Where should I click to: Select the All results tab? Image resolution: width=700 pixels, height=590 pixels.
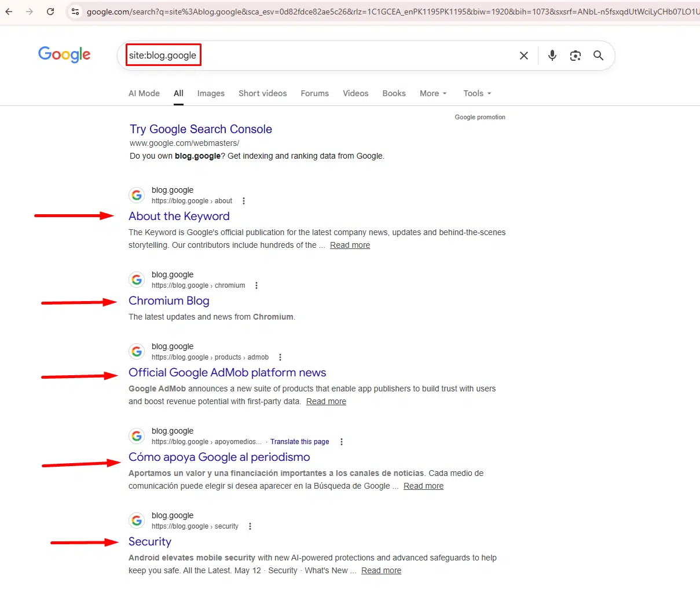(178, 93)
